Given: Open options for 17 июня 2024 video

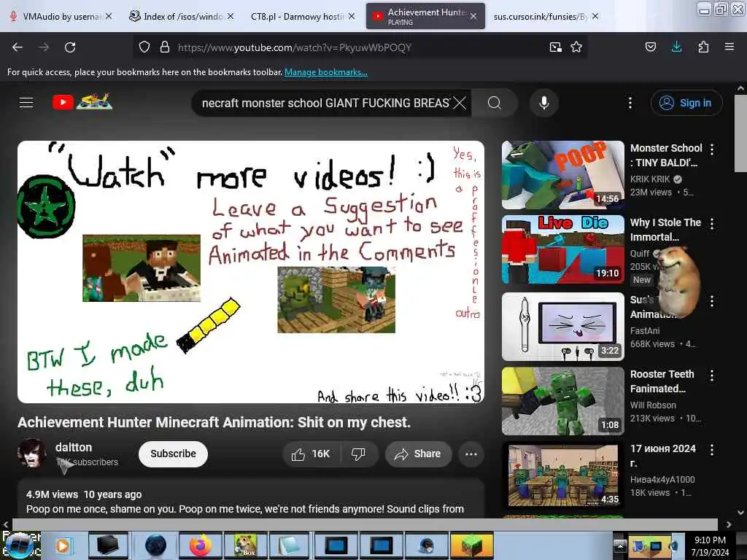Looking at the screenshot, I should click(x=712, y=450).
